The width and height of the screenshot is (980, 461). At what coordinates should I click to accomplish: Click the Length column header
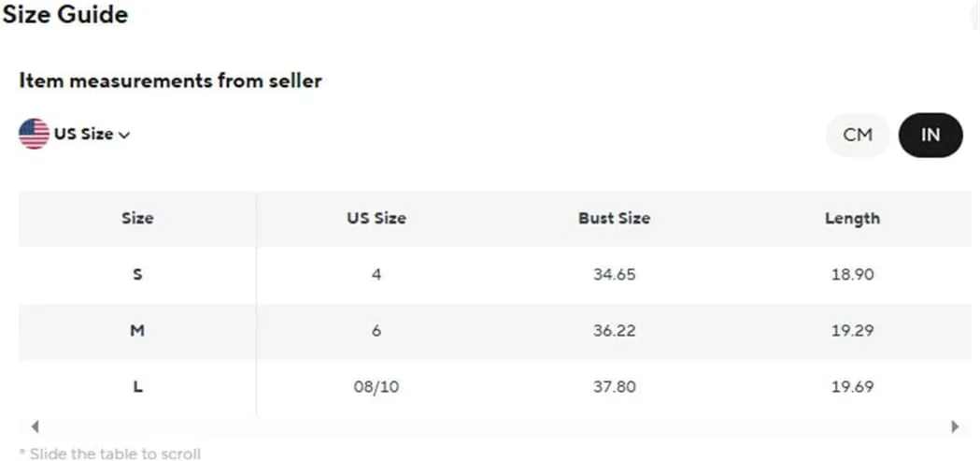[x=852, y=218]
